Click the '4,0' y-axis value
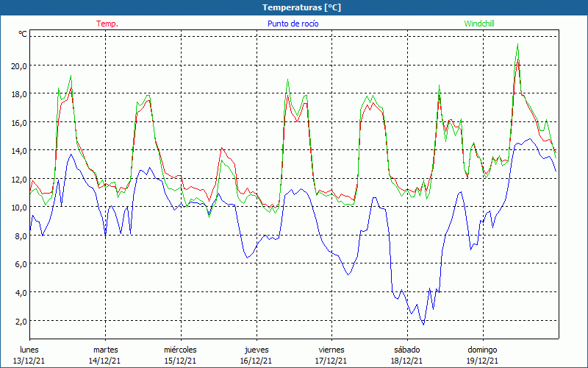588x368 pixels. tap(22, 293)
